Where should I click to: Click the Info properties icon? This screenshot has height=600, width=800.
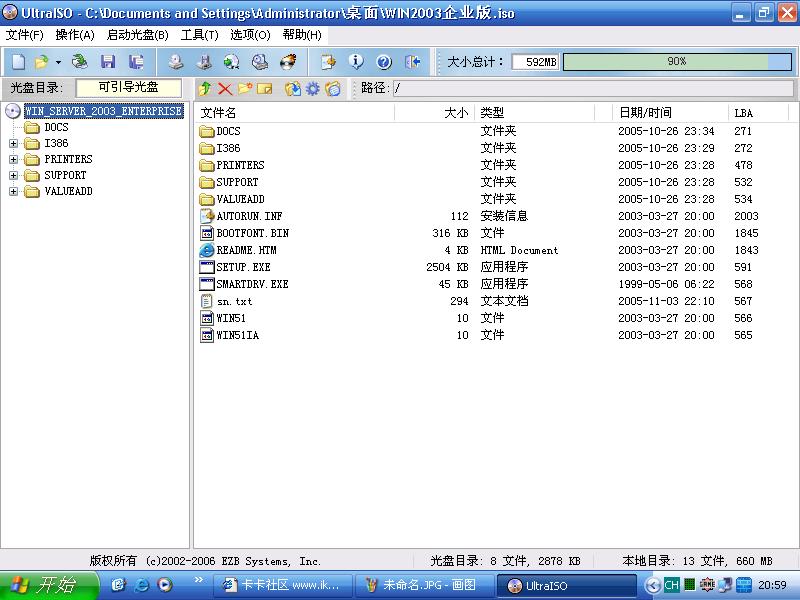tap(356, 62)
